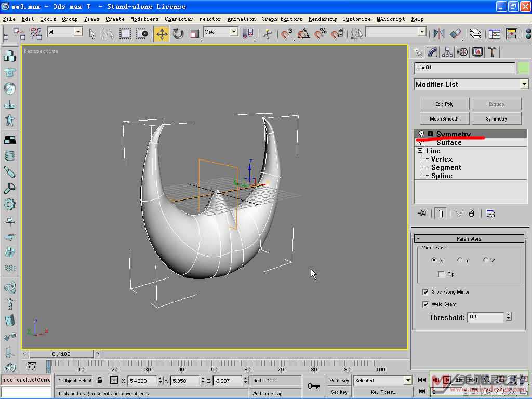Select the Move transform tool
This screenshot has width=532, height=399.
click(162, 34)
